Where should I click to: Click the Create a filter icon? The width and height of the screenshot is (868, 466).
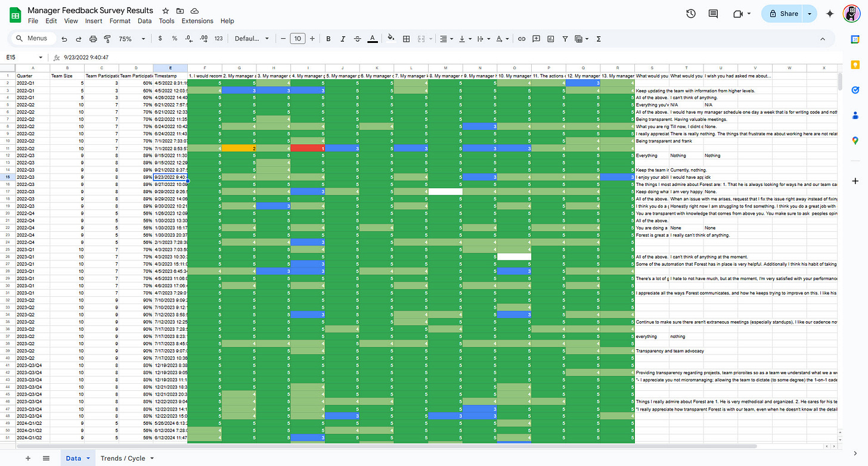[565, 39]
